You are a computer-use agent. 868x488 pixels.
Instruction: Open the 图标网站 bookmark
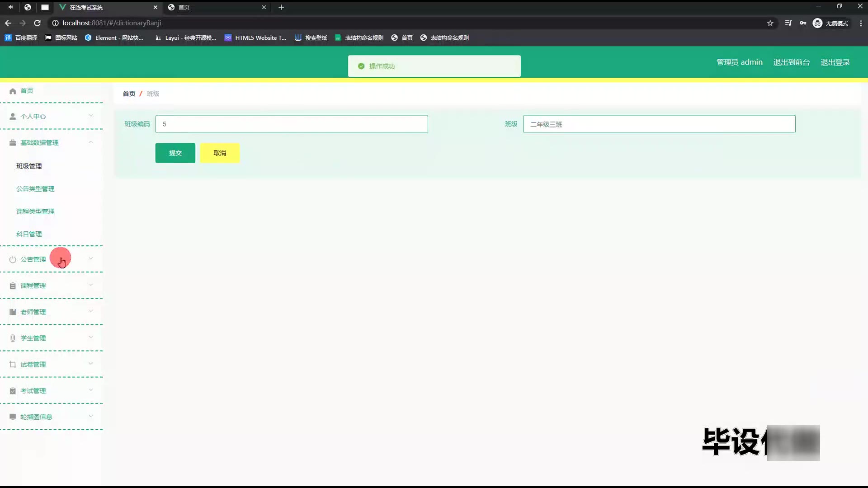(61, 38)
